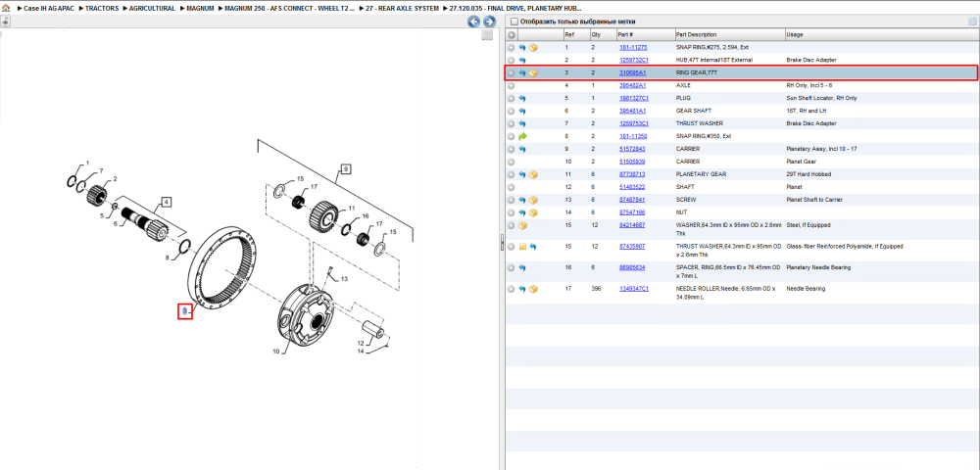Sort by the Ref column header

pos(575,35)
